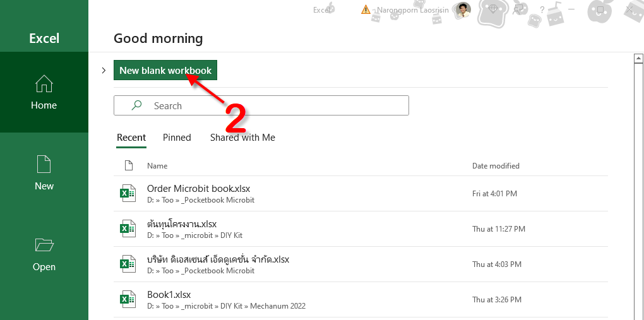Click Excel file icon beside Book1.xlsx
Screen dimensions: 644x320
(128, 299)
